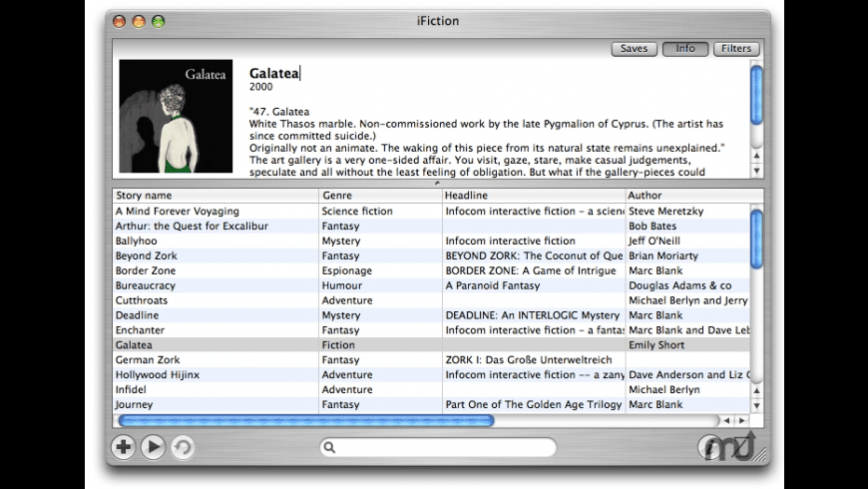868x489 pixels.
Task: Click the refresh circular arrow button
Action: point(183,447)
